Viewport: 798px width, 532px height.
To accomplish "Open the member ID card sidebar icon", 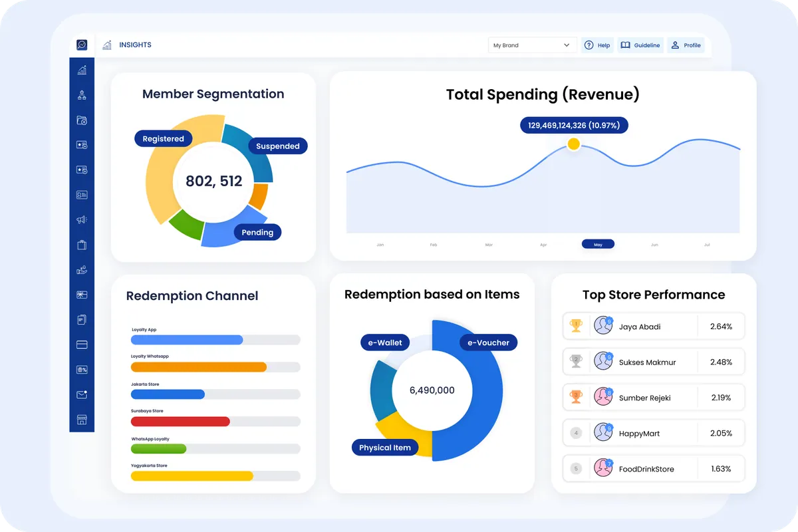I will point(82,195).
